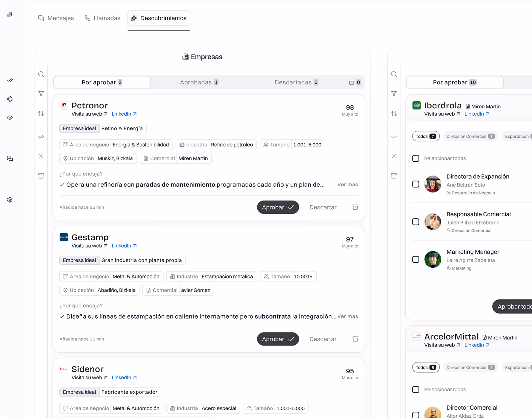Click sort arrows icon in right contacts panel

click(394, 113)
